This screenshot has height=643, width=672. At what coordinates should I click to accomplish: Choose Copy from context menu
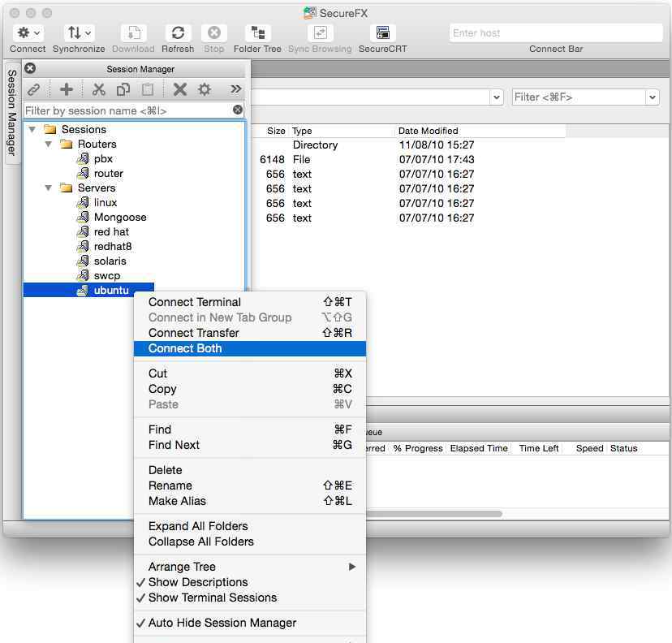click(x=250, y=389)
